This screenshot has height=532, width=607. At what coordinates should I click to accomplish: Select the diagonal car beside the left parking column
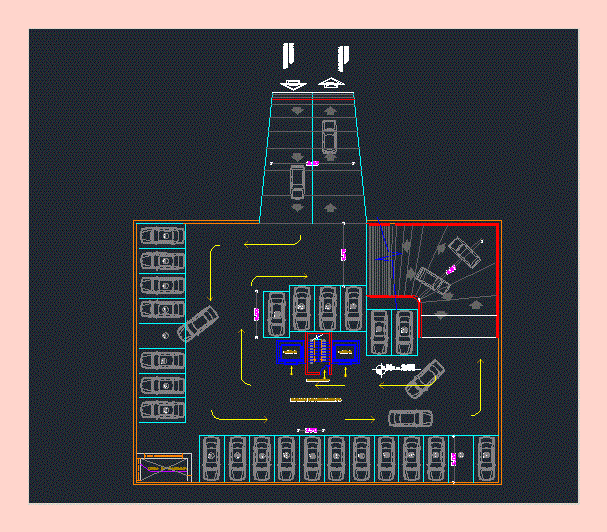click(198, 324)
